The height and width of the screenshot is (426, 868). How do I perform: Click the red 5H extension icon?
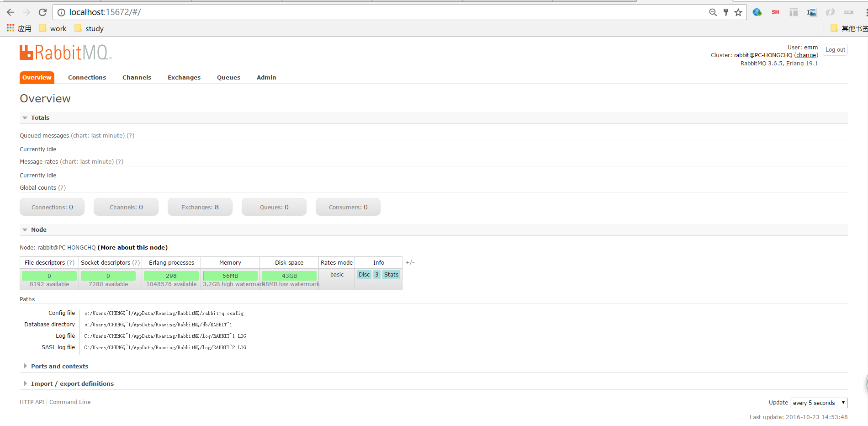775,12
